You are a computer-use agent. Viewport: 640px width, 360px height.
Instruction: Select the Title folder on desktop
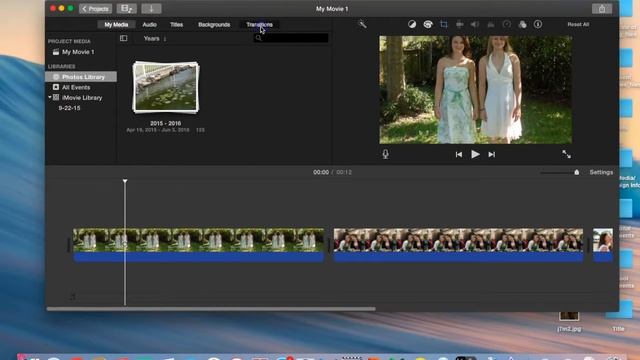tap(618, 316)
